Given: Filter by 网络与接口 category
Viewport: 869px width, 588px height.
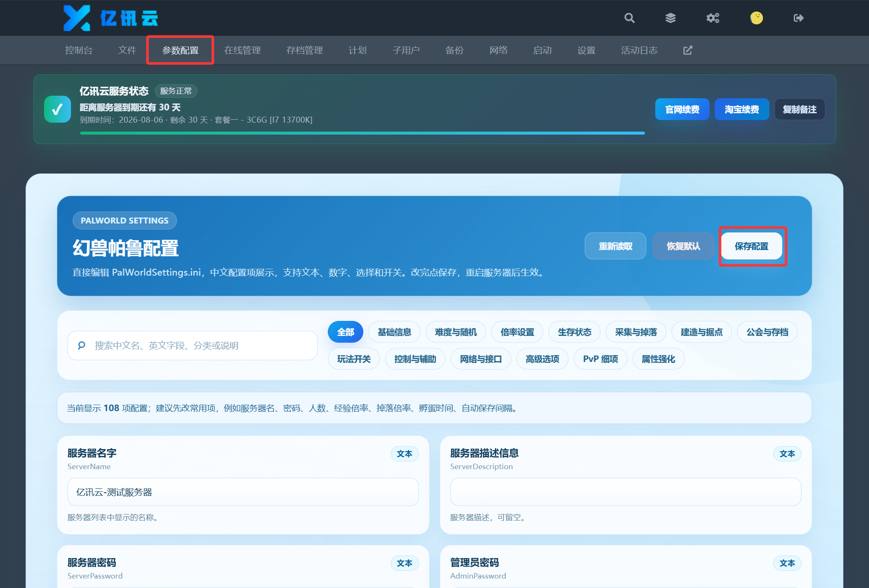Looking at the screenshot, I should 481,359.
